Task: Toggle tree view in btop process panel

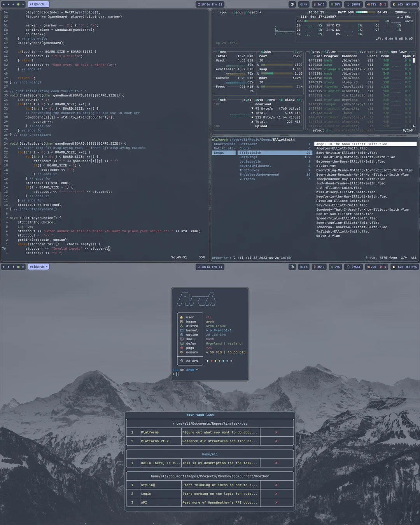Action: [x=379, y=52]
